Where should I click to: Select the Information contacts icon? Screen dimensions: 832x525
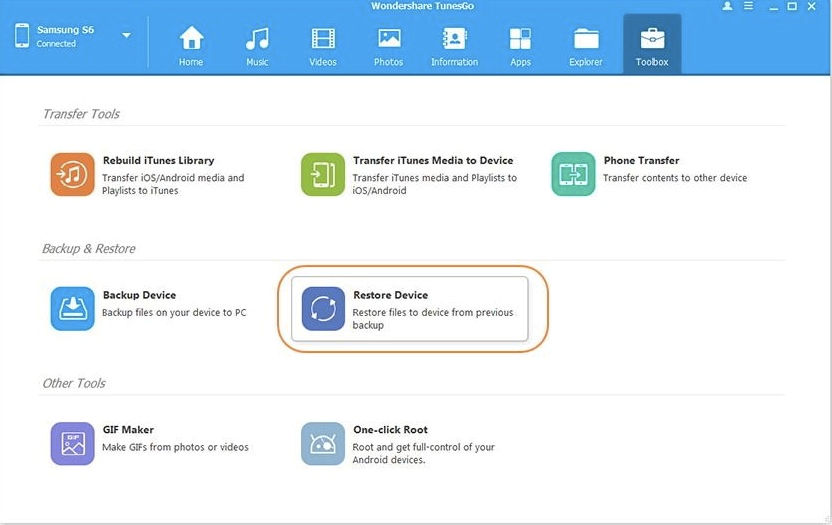click(454, 45)
